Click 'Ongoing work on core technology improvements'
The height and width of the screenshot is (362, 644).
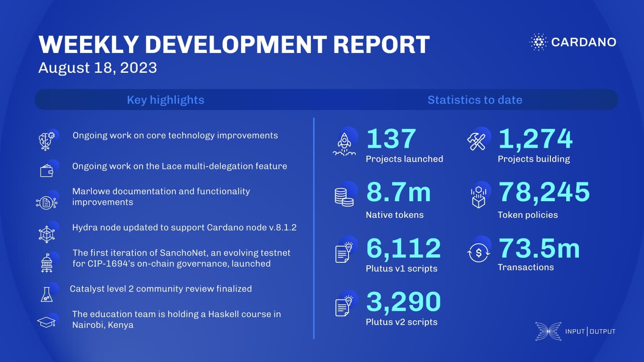coord(175,136)
